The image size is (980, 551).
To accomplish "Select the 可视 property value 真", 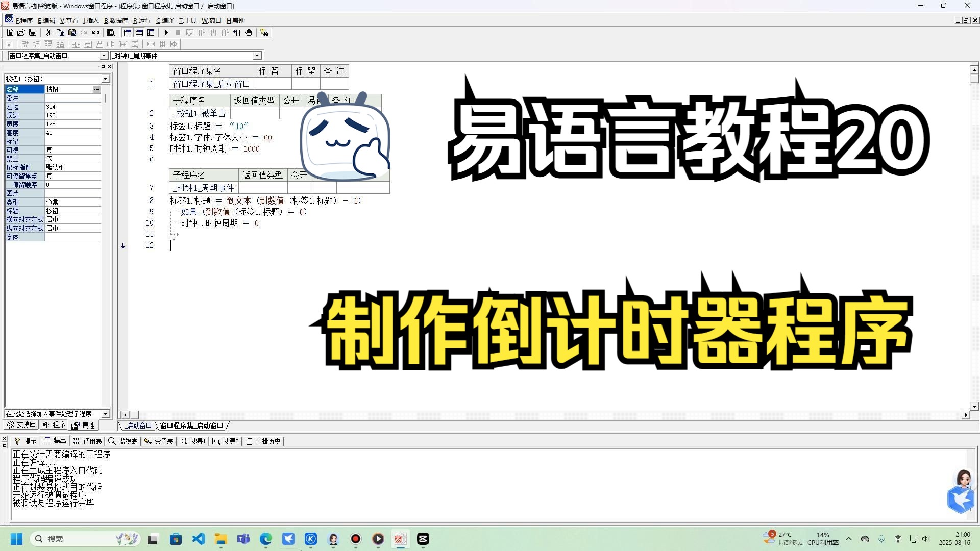I will (73, 150).
